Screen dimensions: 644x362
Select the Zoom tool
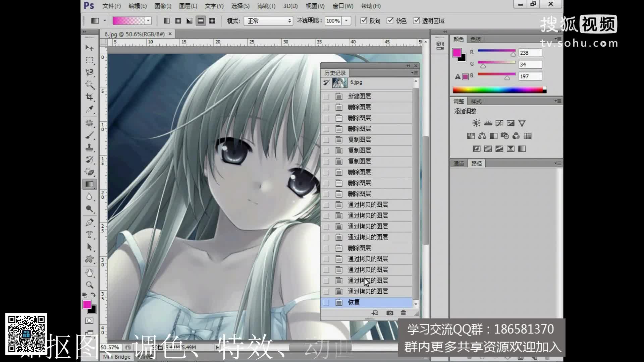click(x=89, y=285)
